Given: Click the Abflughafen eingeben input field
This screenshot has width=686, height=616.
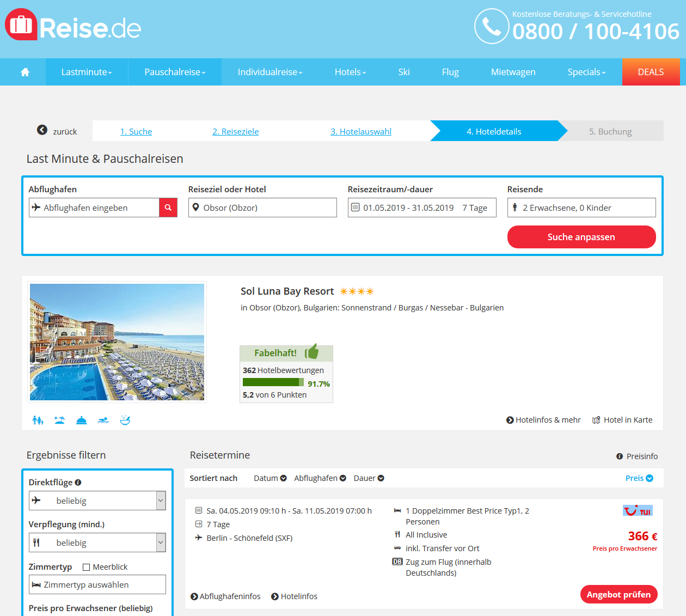Looking at the screenshot, I should 94,208.
